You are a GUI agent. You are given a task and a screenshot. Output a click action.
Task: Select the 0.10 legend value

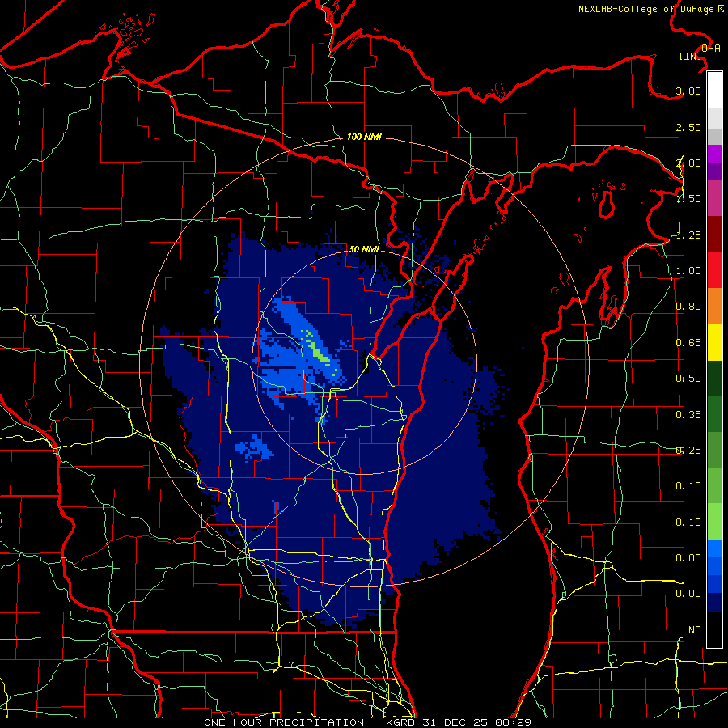(688, 523)
